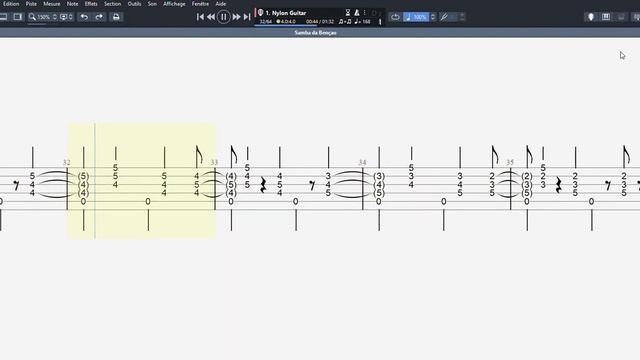Adjust the relative speed stepper arrows
The image size is (640, 360).
pyautogui.click(x=433, y=17)
